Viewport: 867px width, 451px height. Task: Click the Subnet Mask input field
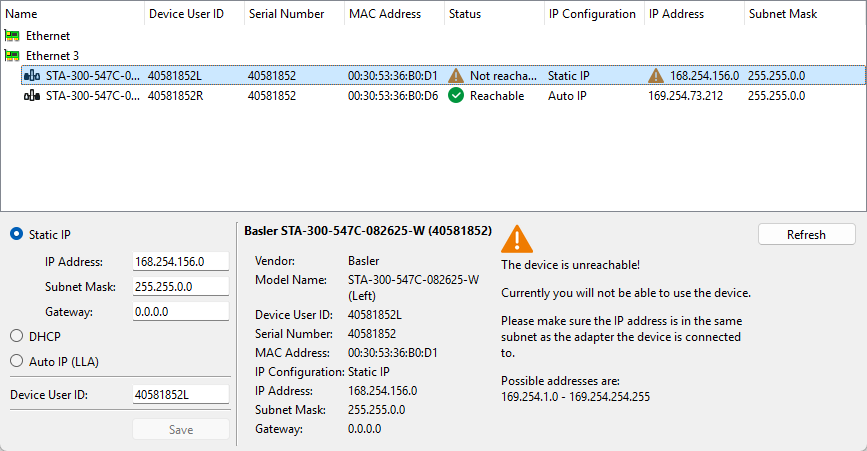[181, 286]
